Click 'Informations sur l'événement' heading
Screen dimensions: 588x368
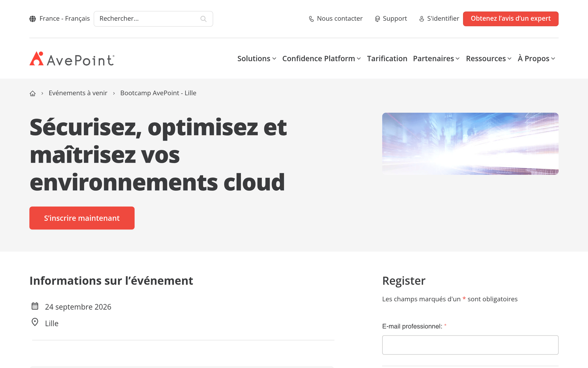point(111,281)
